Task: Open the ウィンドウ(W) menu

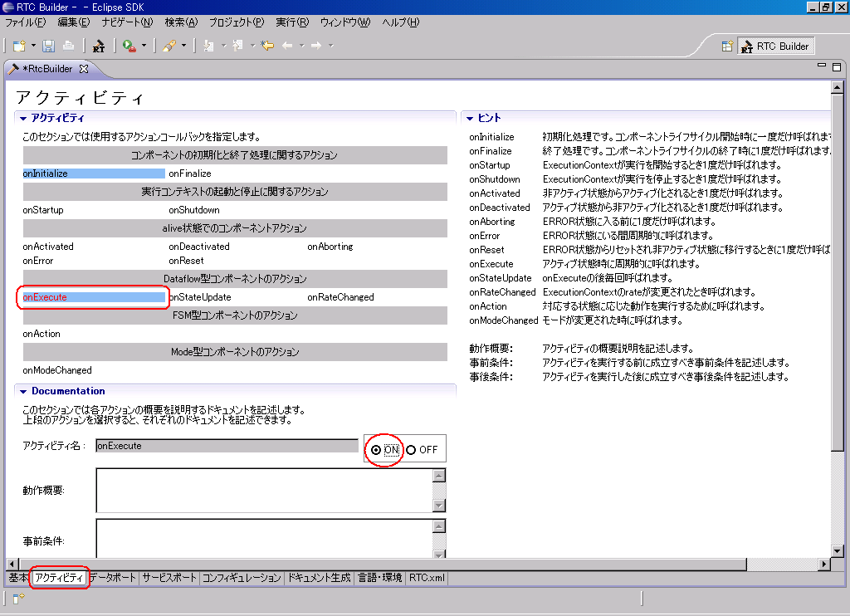Action: coord(345,22)
